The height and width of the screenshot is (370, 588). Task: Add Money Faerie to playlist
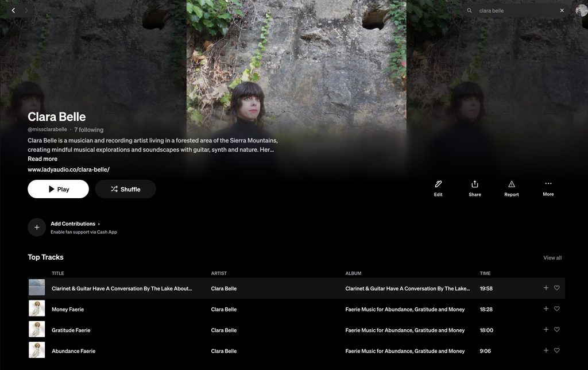point(546,309)
